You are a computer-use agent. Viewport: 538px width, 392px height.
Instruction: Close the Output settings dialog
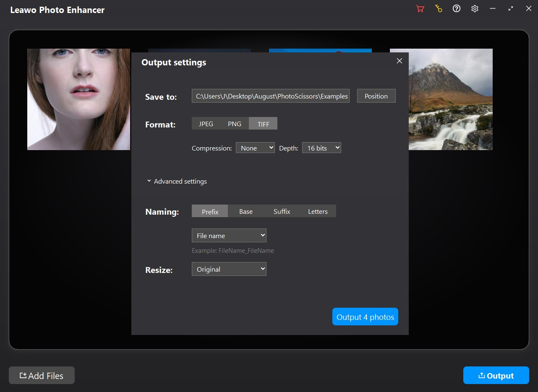400,61
